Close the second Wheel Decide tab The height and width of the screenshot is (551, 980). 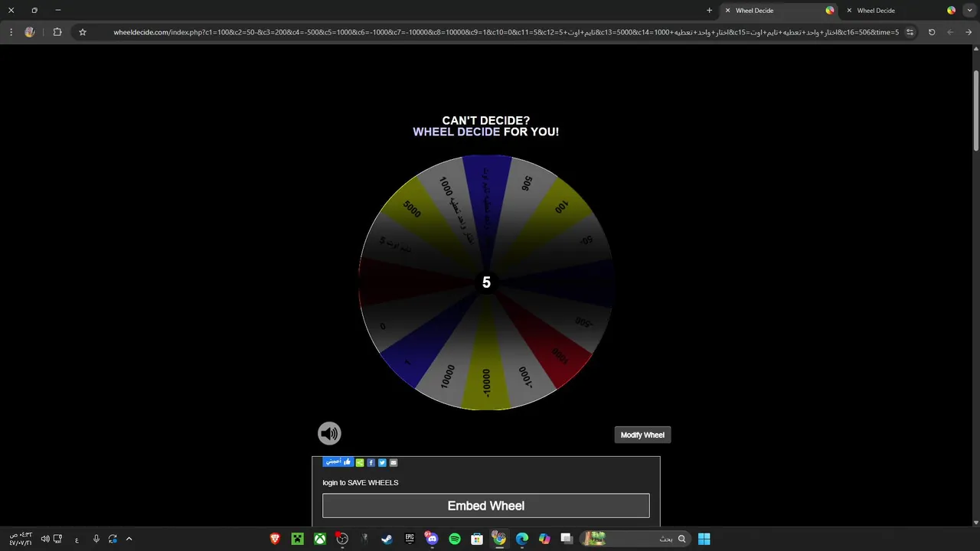(x=849, y=11)
